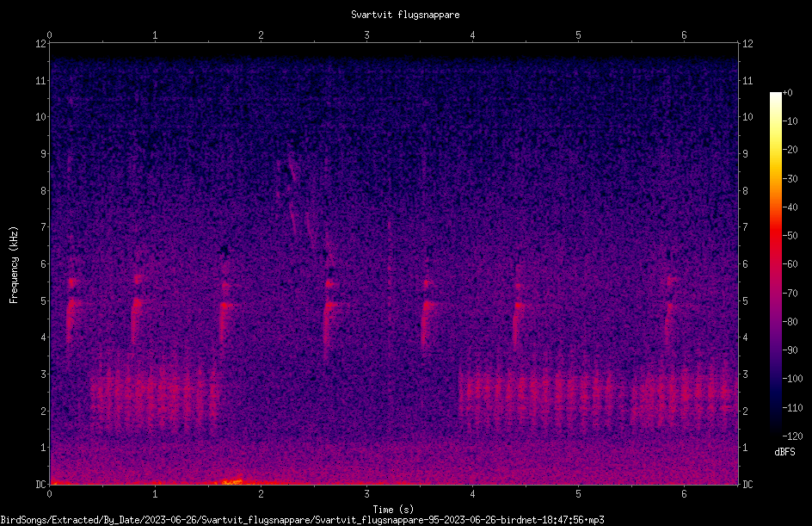Screen dimensions: 812x526
Task: Click '5' on the right frequency axis
Action: point(745,301)
